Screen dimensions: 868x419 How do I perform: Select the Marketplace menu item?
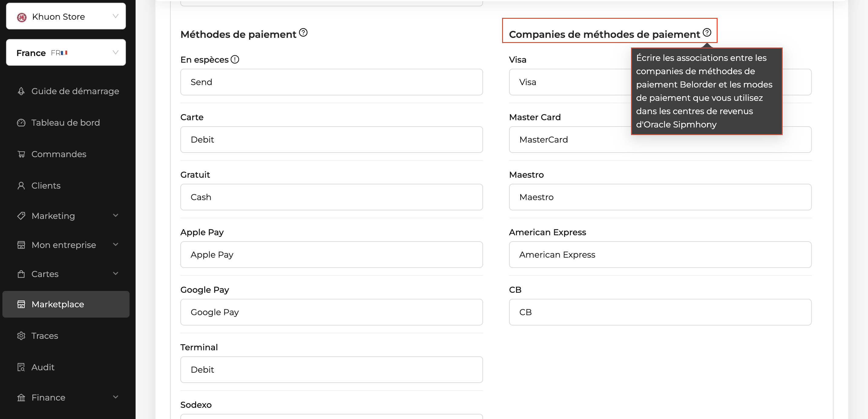click(x=66, y=304)
